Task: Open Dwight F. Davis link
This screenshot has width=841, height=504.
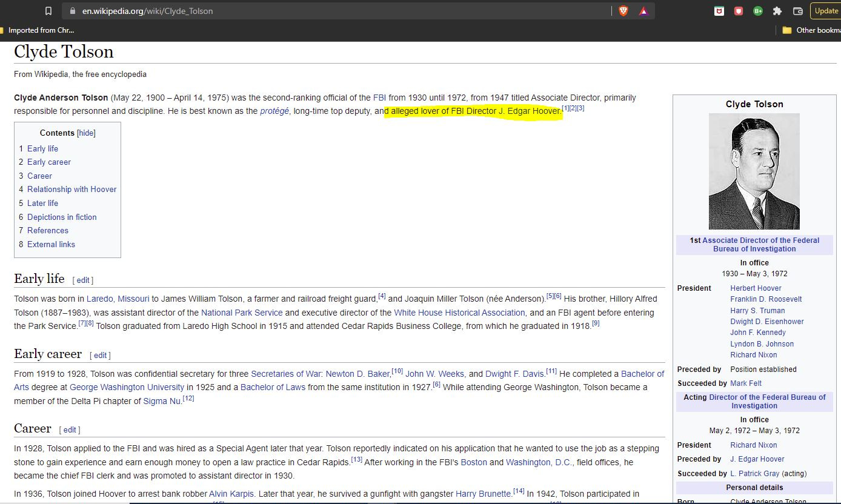Action: click(x=514, y=374)
